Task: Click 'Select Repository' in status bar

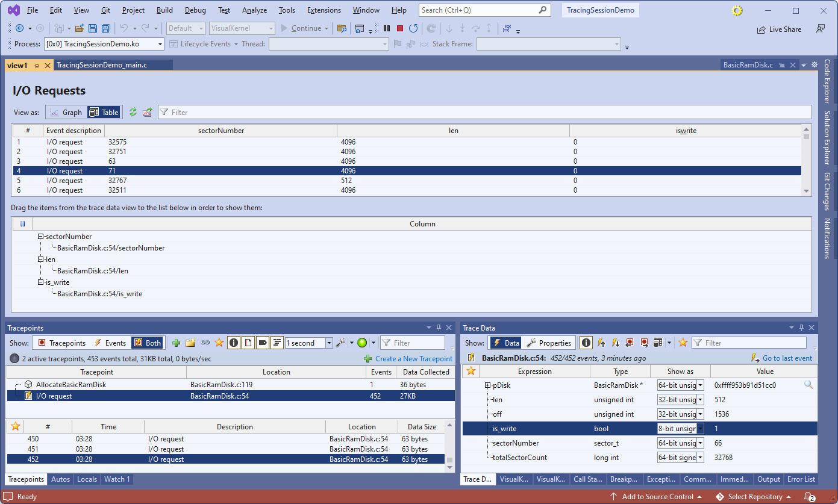Action: click(x=754, y=497)
